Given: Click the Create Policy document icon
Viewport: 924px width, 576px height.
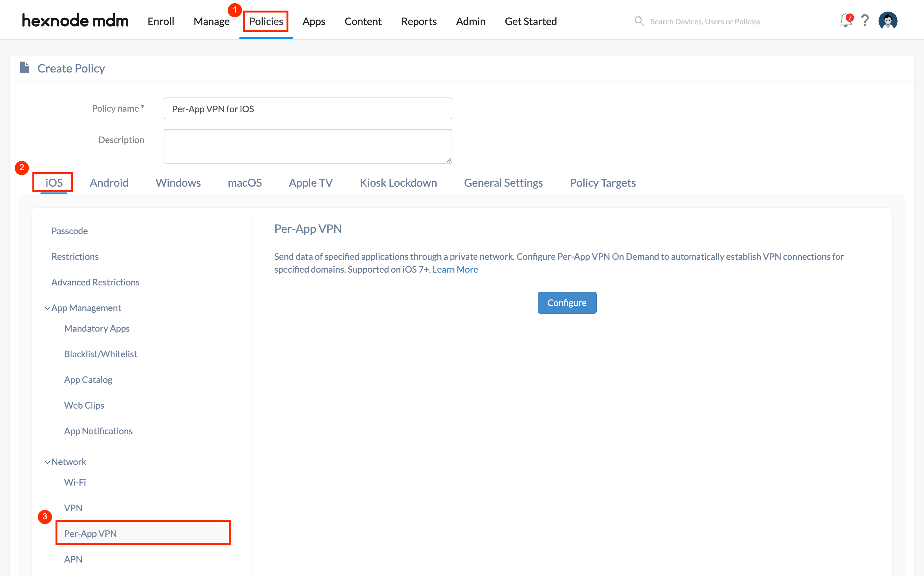Looking at the screenshot, I should [x=24, y=67].
